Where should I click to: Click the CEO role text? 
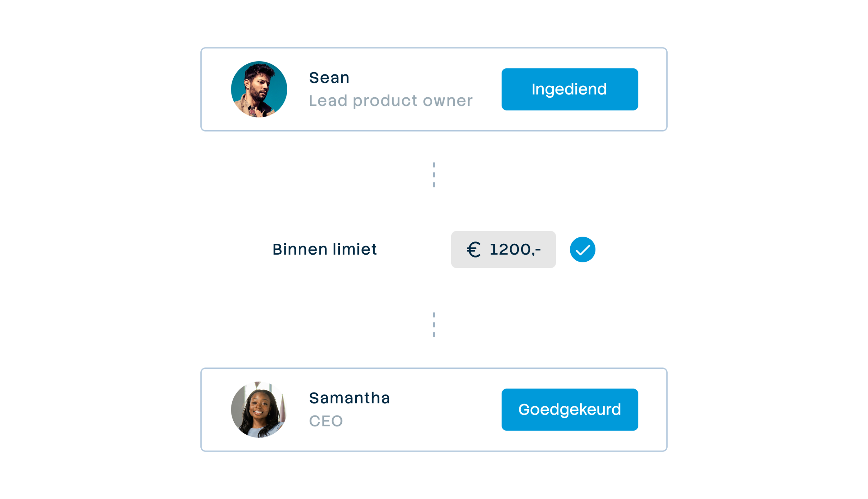(325, 421)
